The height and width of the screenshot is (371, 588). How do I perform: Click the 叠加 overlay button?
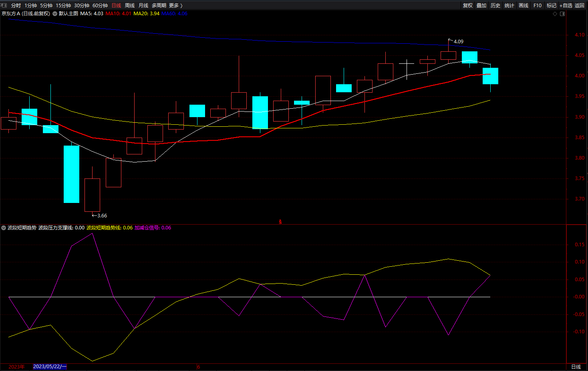tap(481, 6)
